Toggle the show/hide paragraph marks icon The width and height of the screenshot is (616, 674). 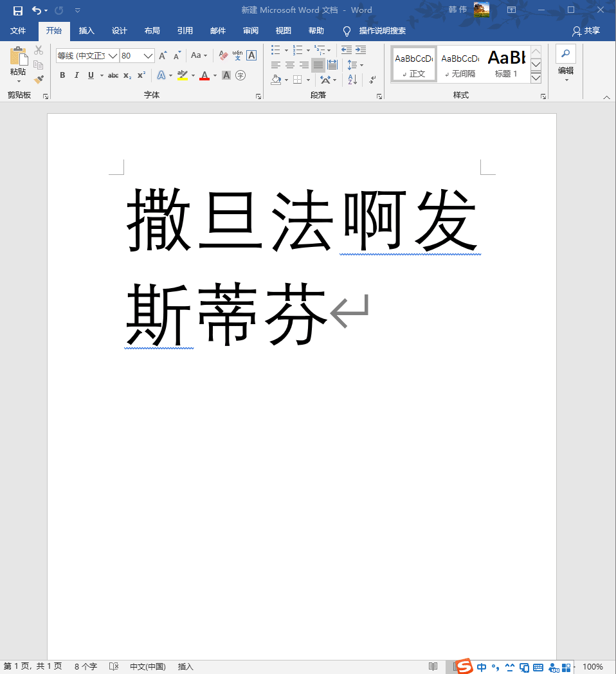coord(372,80)
